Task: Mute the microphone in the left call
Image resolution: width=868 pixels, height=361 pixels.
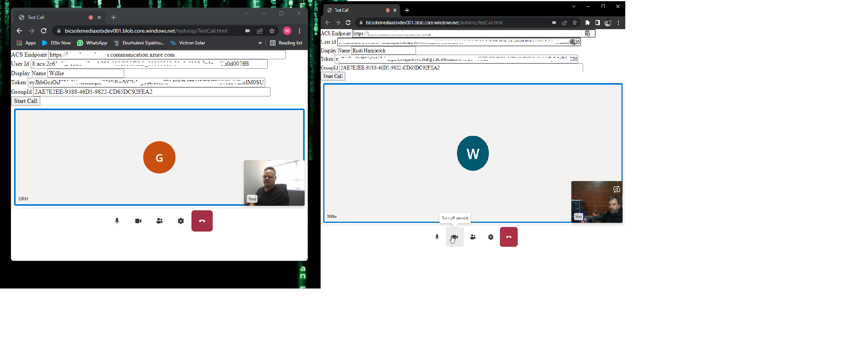Action: pyautogui.click(x=117, y=221)
